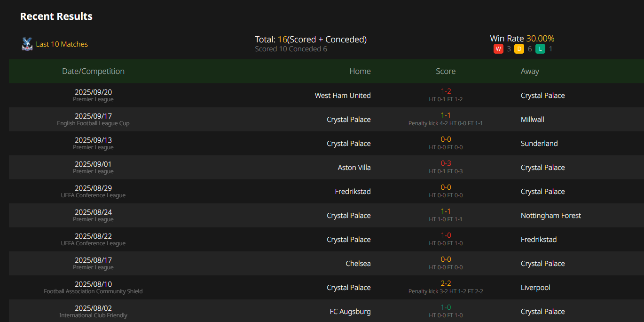Click the Crystal Palace crest icon

(27, 44)
